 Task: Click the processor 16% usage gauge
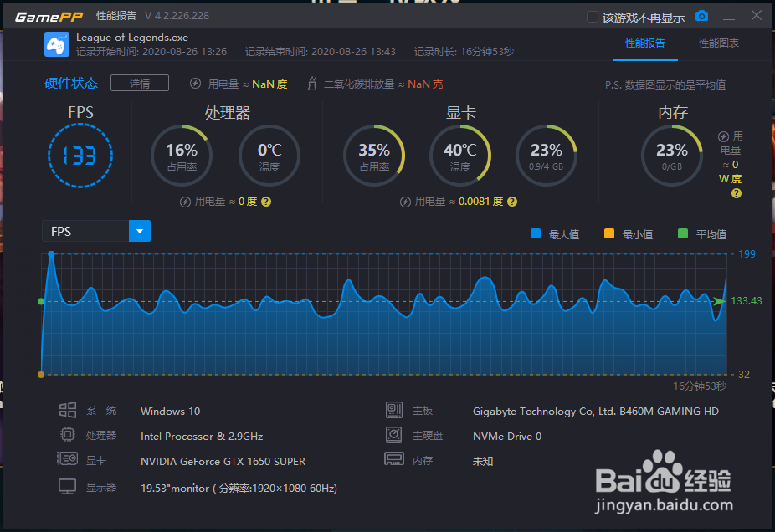(x=182, y=156)
